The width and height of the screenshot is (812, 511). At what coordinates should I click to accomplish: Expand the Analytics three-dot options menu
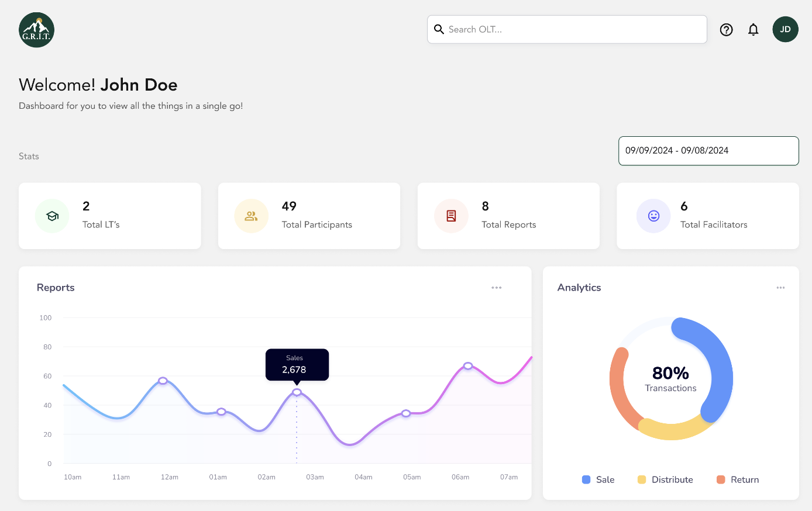point(780,288)
